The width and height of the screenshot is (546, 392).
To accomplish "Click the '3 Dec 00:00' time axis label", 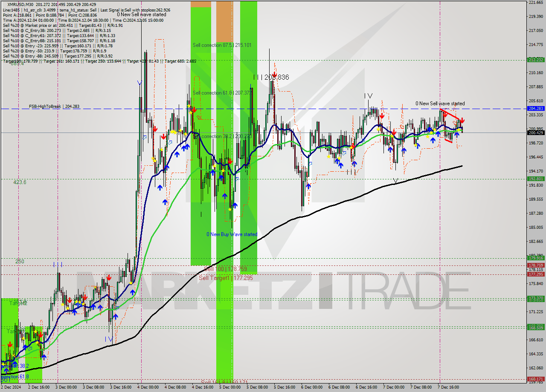I will (x=67, y=387).
